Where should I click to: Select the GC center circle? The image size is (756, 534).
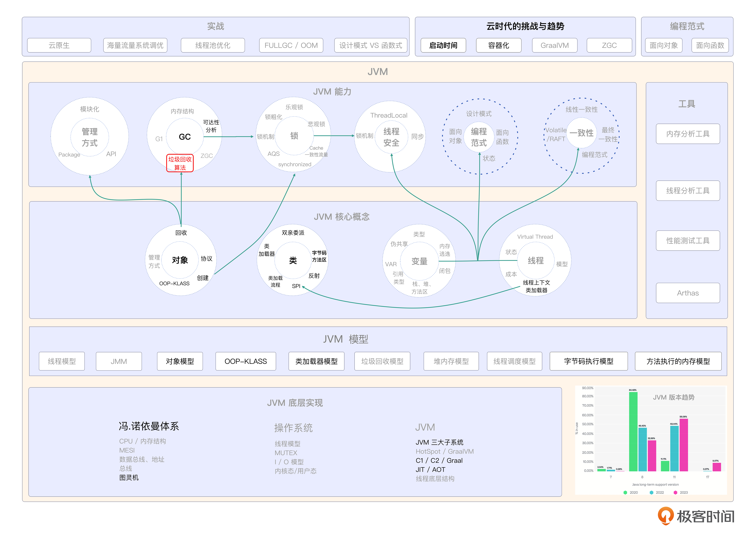point(185,137)
